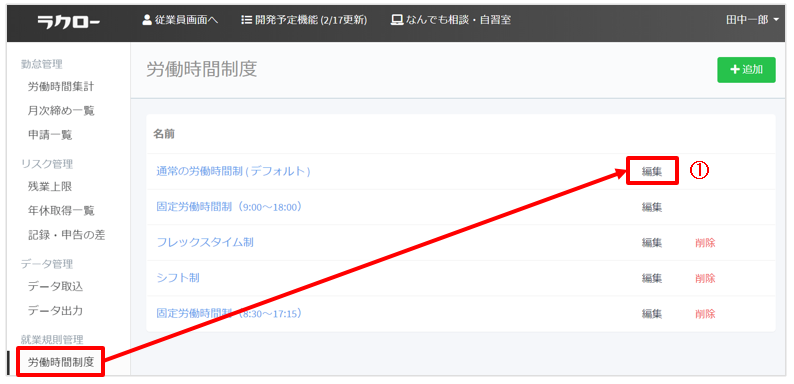Click the list icon beside 開発予定機能

247,20
